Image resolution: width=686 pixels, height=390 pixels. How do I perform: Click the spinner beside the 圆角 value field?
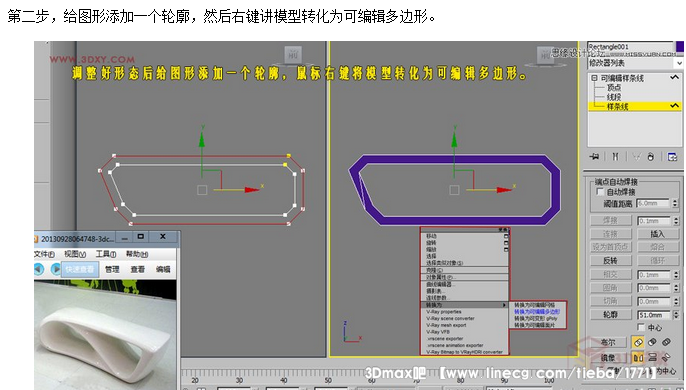click(676, 288)
